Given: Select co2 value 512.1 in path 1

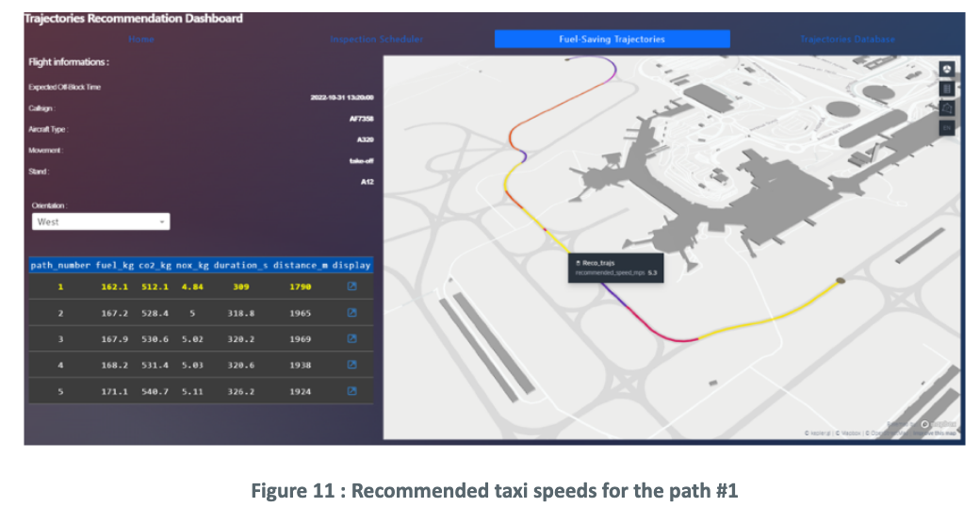Looking at the screenshot, I should pos(155,286).
